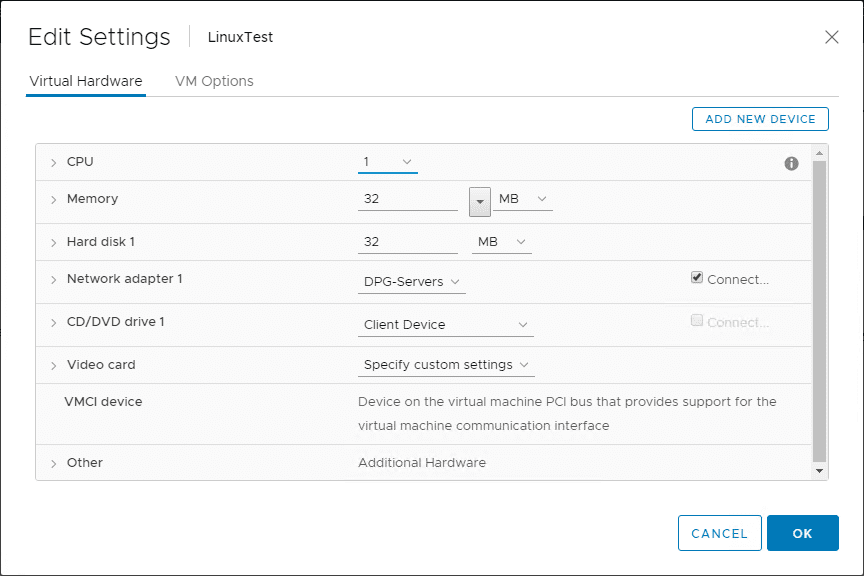Click the CPU info icon
This screenshot has width=864, height=576.
tap(791, 163)
